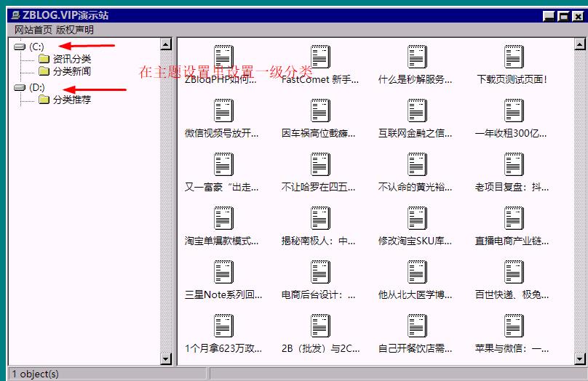
Task: Open the 分类推荐 folder
Action: pyautogui.click(x=65, y=100)
